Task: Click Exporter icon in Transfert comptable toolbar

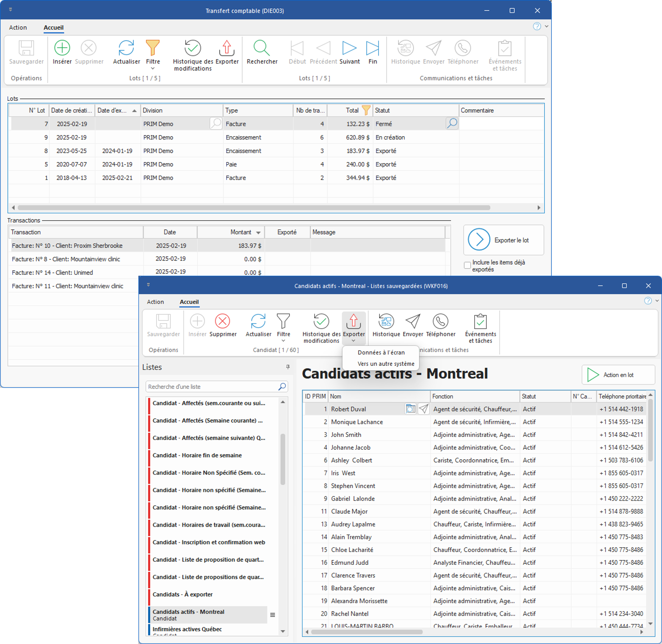Action: 227,48
